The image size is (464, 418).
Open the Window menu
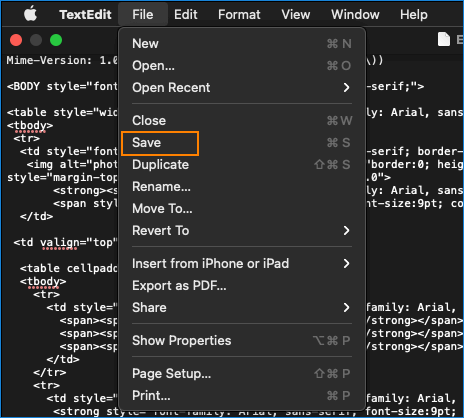pyautogui.click(x=355, y=15)
